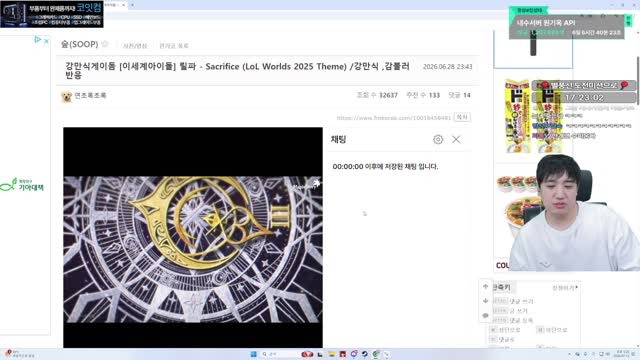The width and height of the screenshot is (640, 360).
Task: Open author 연초록초록 profile name
Action: click(90, 96)
